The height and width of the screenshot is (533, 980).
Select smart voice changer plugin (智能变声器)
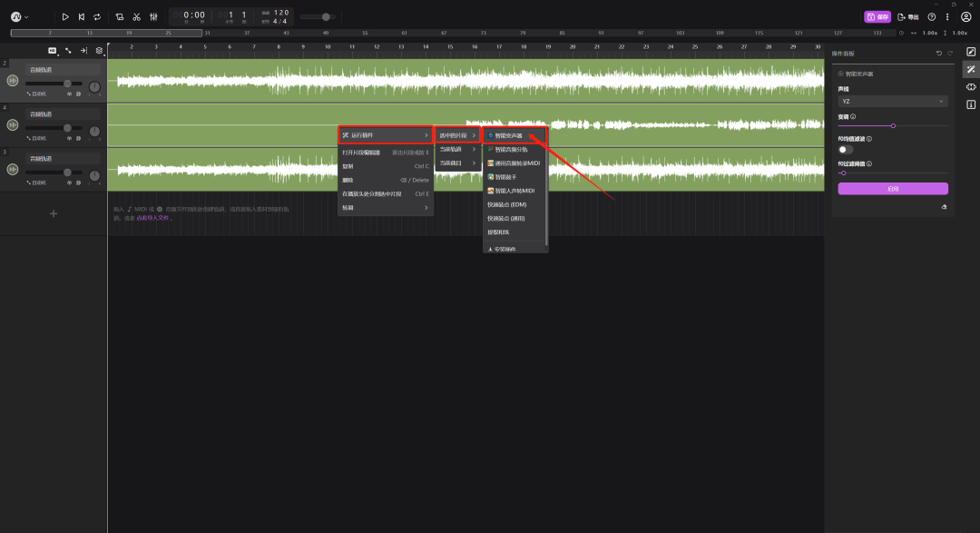(514, 136)
